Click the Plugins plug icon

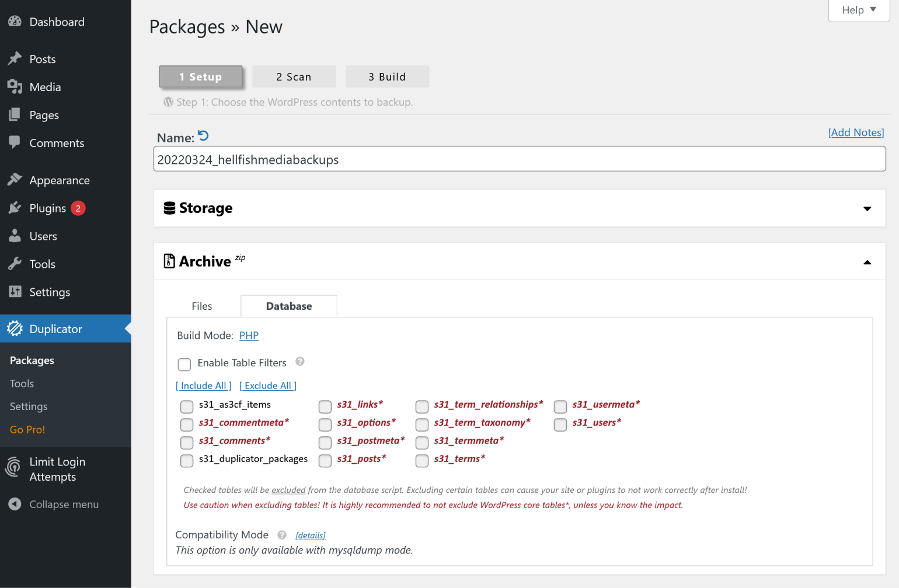point(15,208)
